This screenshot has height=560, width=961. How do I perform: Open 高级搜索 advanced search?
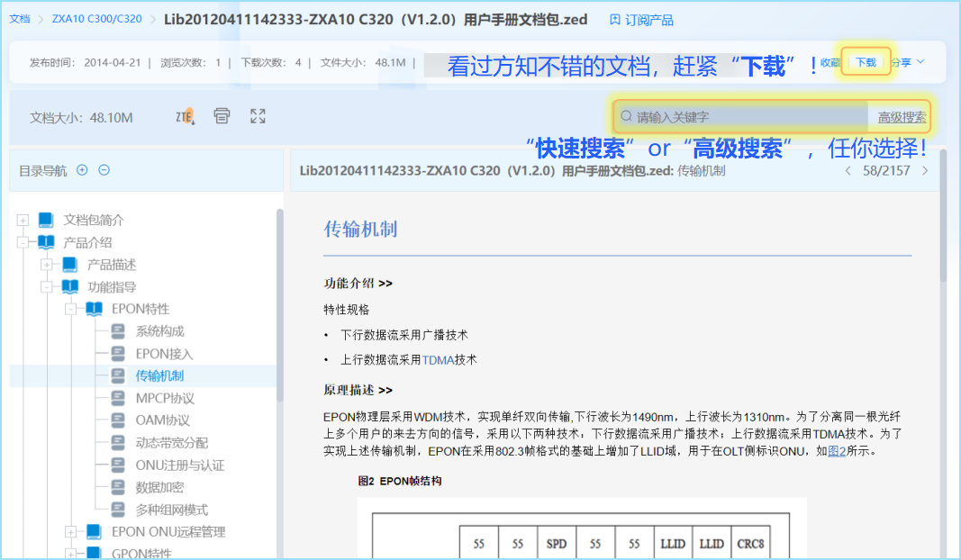tap(902, 117)
